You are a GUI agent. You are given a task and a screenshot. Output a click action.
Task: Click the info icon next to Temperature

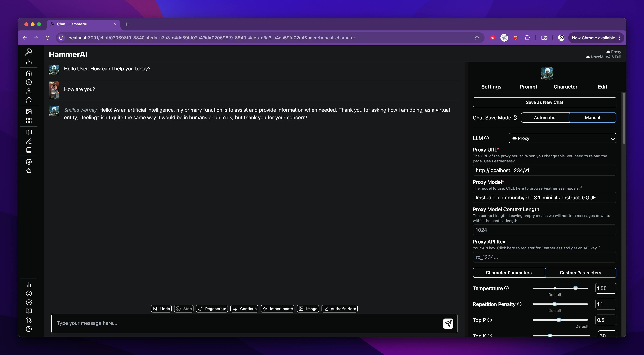506,288
